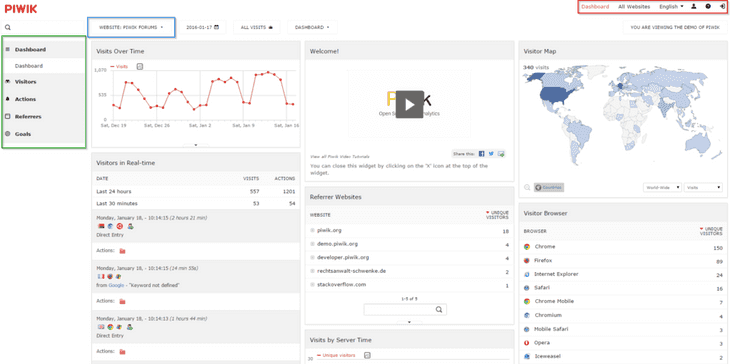Play the Piwik welcome video
Image resolution: width=730 pixels, height=364 pixels.
410,104
